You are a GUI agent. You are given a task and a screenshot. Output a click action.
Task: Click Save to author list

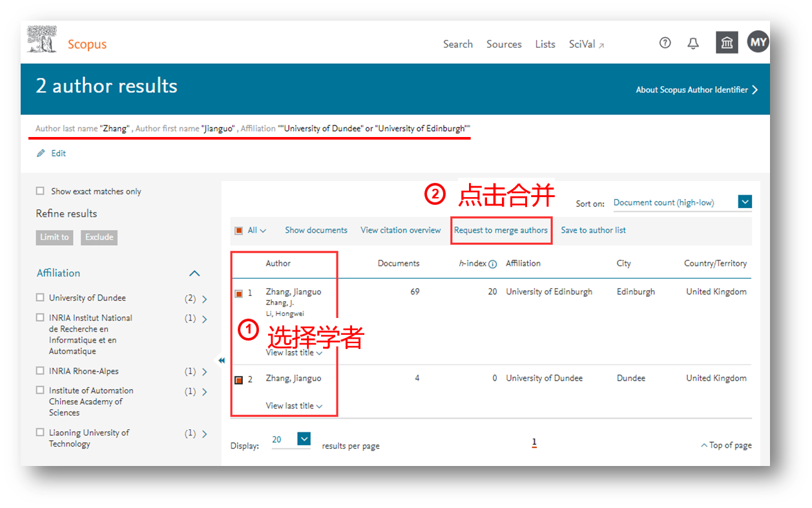pyautogui.click(x=593, y=230)
